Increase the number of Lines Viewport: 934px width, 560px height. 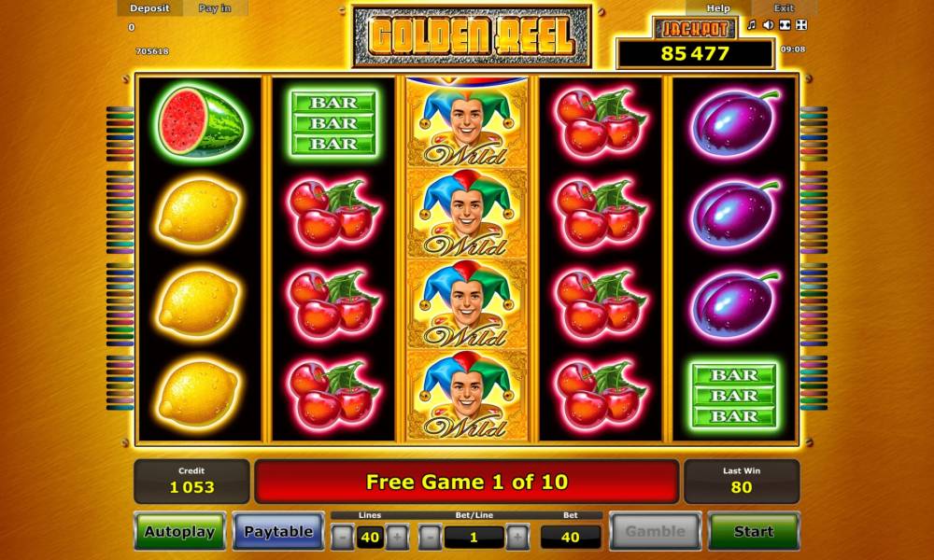coord(397,538)
